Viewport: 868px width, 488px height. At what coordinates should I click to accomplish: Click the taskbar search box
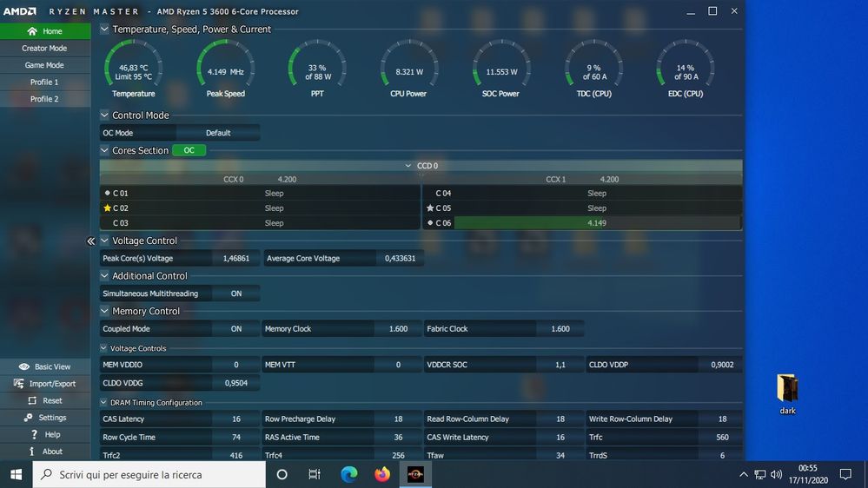click(x=149, y=474)
